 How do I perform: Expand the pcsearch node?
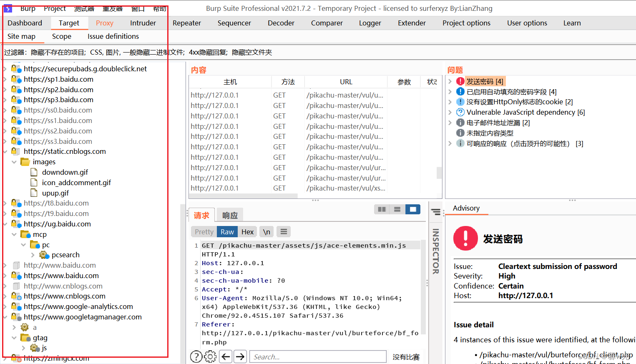click(x=33, y=255)
